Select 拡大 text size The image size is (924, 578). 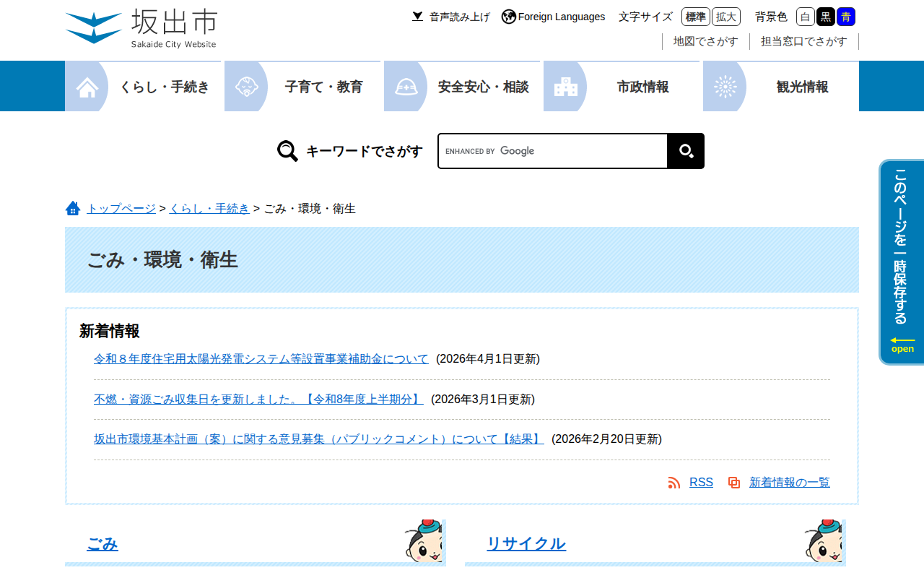(726, 17)
